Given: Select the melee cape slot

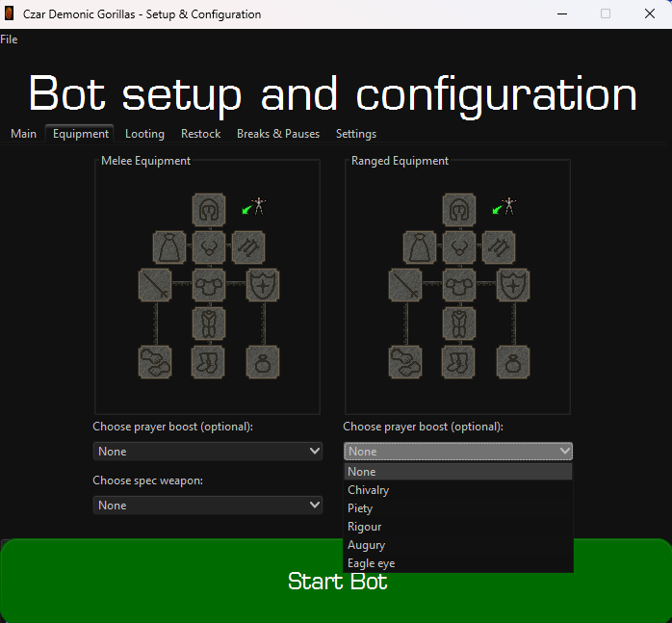Looking at the screenshot, I should (169, 247).
